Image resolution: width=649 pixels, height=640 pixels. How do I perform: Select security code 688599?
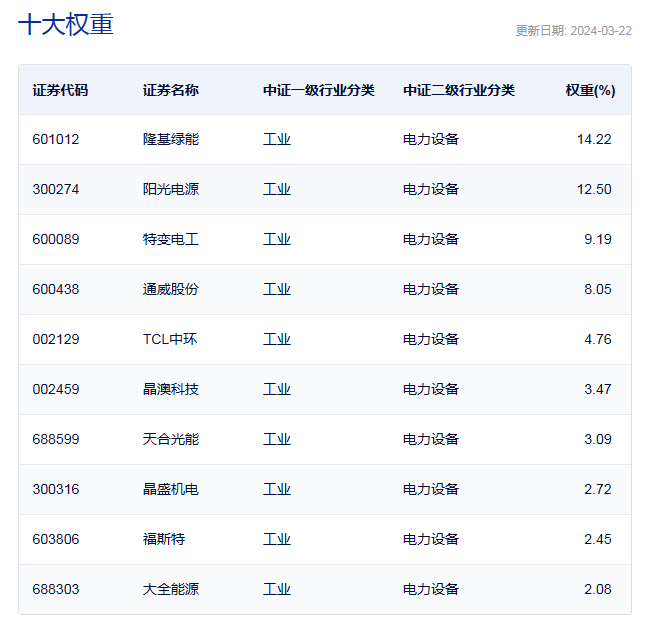pyautogui.click(x=55, y=439)
